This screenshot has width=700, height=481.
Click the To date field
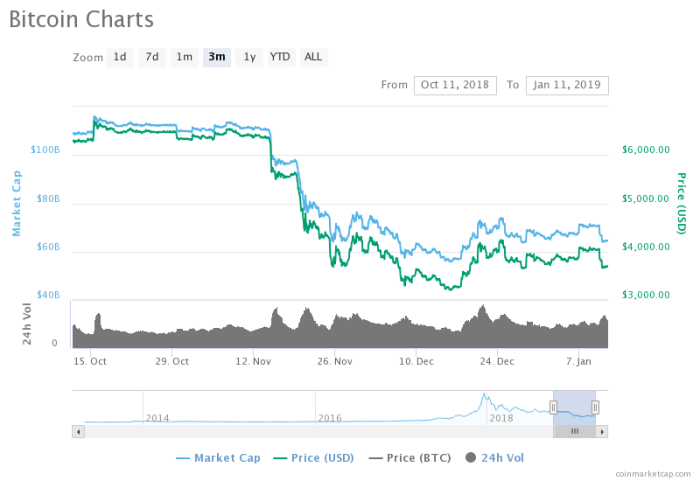(x=568, y=85)
